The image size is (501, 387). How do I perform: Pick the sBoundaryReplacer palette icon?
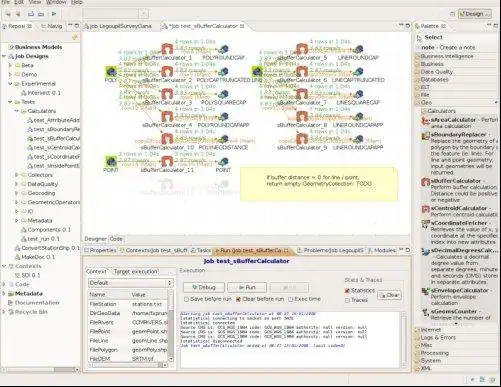[425, 136]
